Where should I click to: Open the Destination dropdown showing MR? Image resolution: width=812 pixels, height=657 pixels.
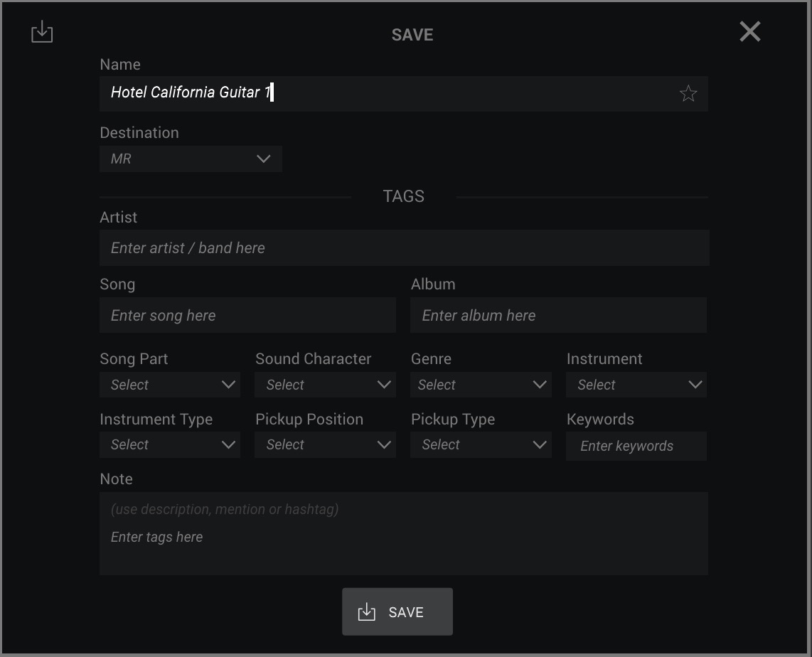tap(191, 159)
